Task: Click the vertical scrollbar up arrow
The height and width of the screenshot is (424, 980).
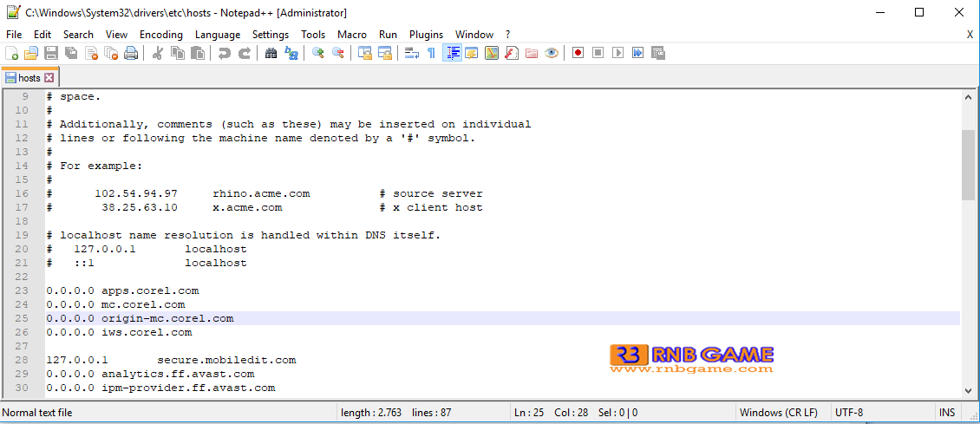Action: coord(968,97)
